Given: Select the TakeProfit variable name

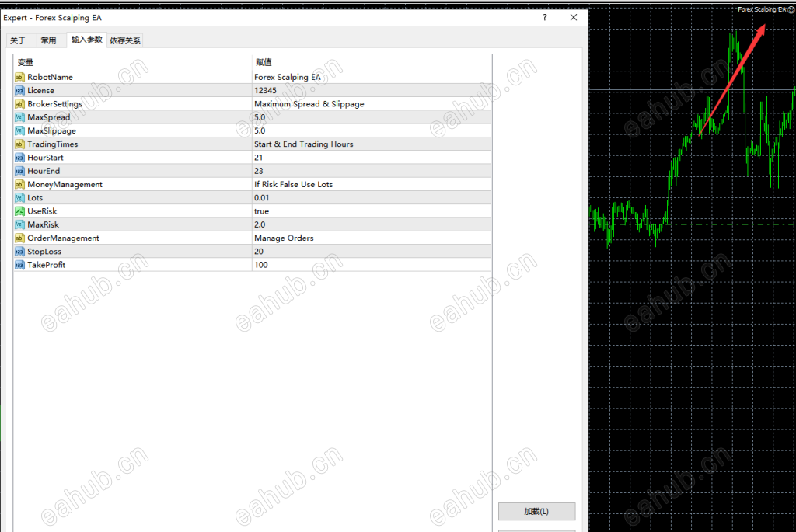Looking at the screenshot, I should [x=46, y=265].
